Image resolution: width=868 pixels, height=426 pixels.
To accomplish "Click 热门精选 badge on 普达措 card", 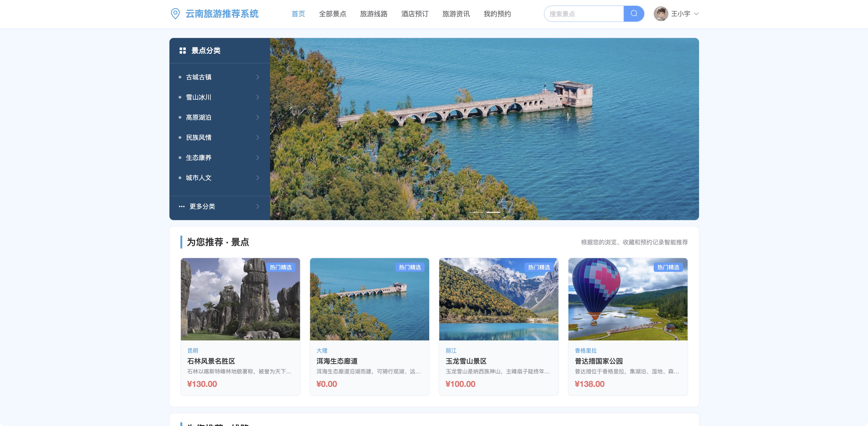I will pos(668,267).
